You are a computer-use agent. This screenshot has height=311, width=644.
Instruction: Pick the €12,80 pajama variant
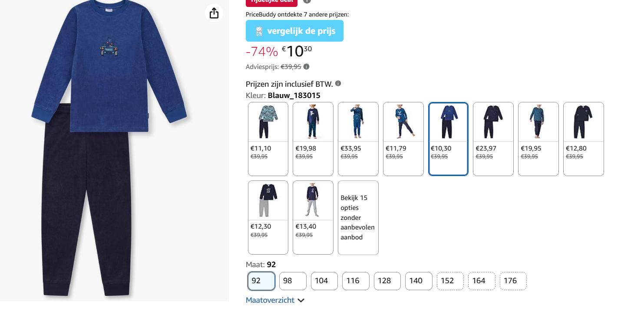(584, 139)
